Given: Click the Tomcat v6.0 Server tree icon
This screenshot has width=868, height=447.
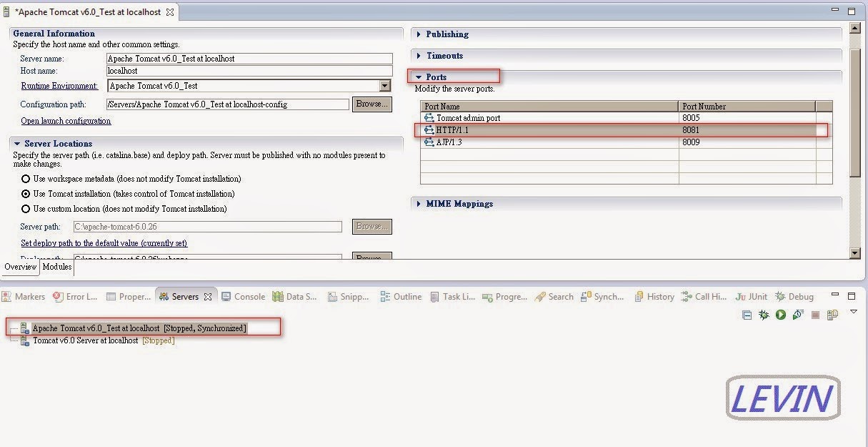Looking at the screenshot, I should pos(25,340).
